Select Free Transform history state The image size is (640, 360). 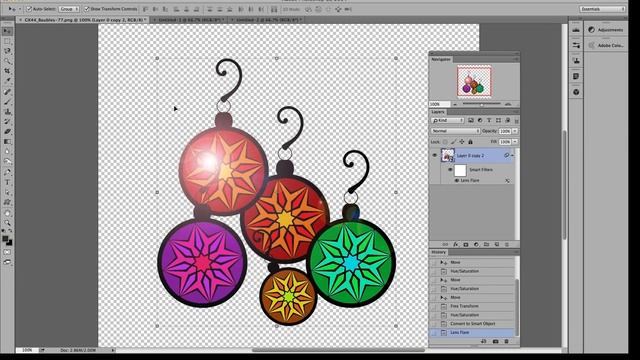click(x=472, y=306)
